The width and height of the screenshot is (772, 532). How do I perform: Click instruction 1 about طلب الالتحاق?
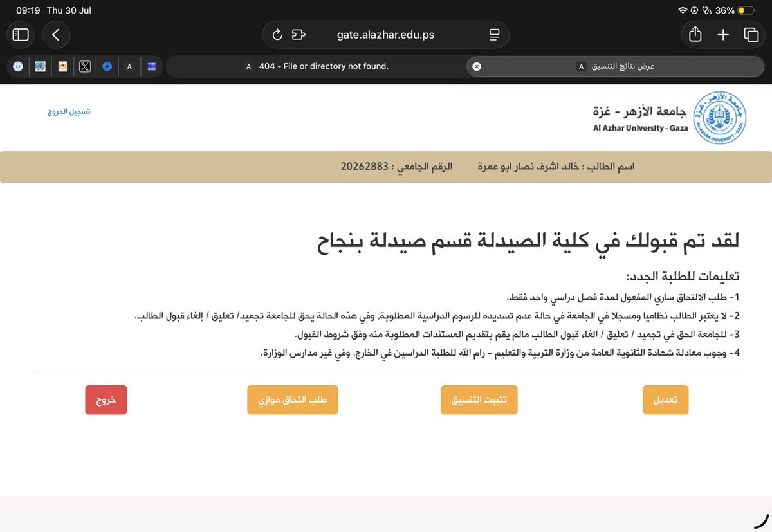[623, 297]
